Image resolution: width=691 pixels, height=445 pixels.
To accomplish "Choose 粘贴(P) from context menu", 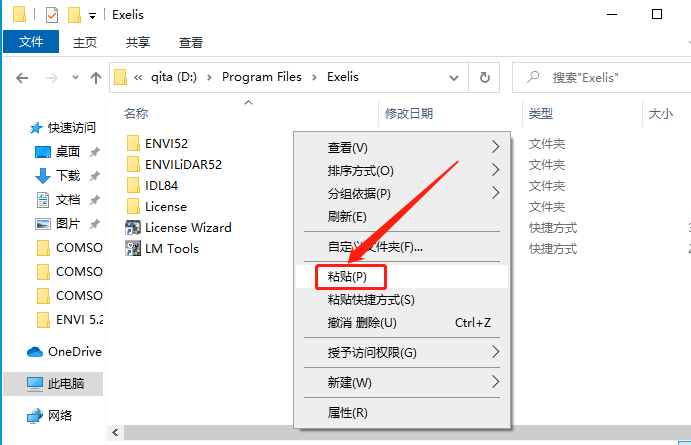I will coord(402,277).
